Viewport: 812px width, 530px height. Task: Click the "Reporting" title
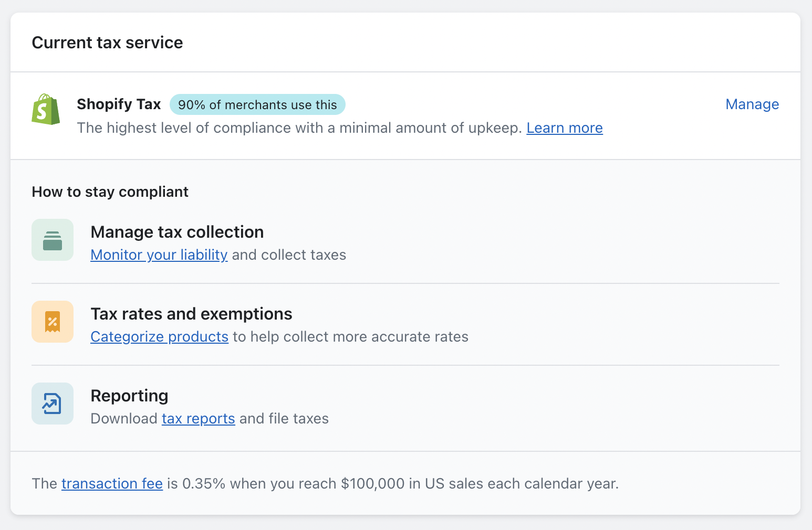[129, 396]
